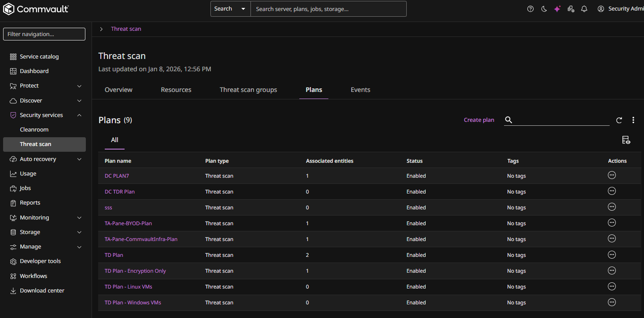
Task: Click the Auto recovery sidebar icon
Action: [x=13, y=159]
